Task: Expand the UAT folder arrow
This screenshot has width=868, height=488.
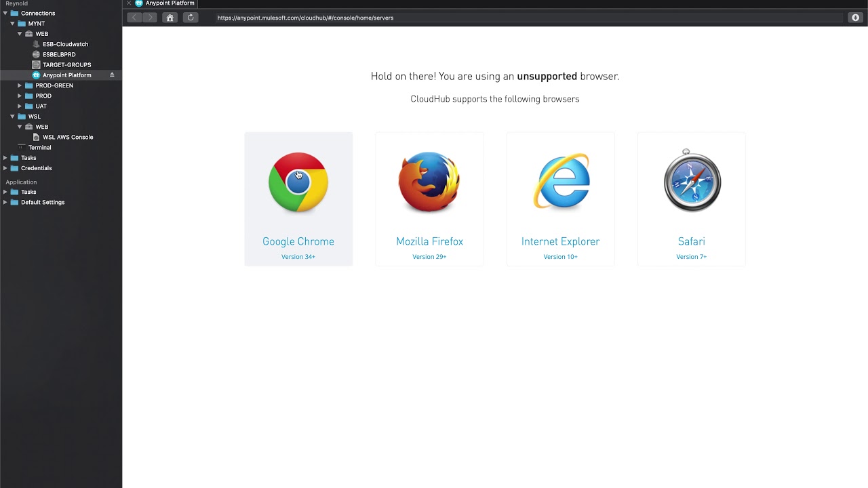Action: coord(20,106)
